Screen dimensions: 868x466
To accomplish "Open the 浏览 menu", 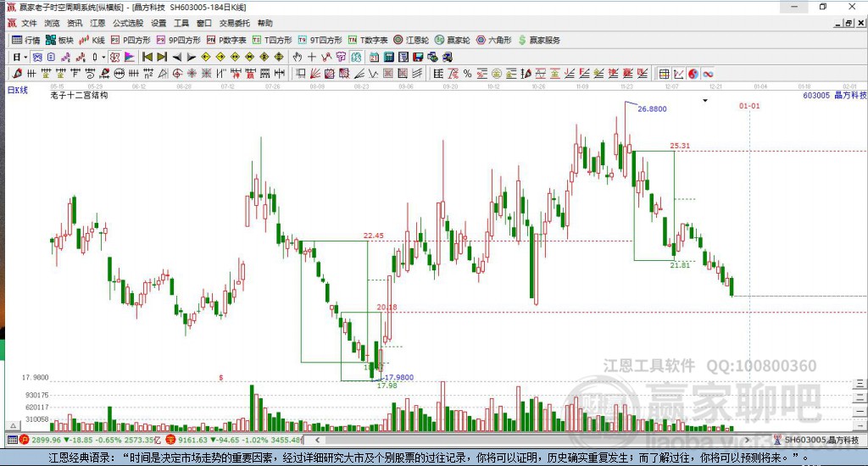I will pyautogui.click(x=52, y=23).
